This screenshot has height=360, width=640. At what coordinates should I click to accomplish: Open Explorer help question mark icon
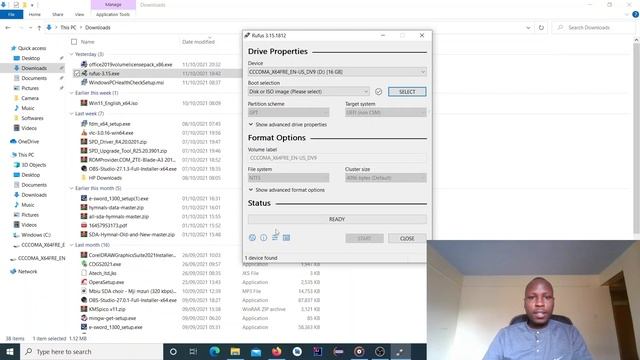click(x=635, y=14)
